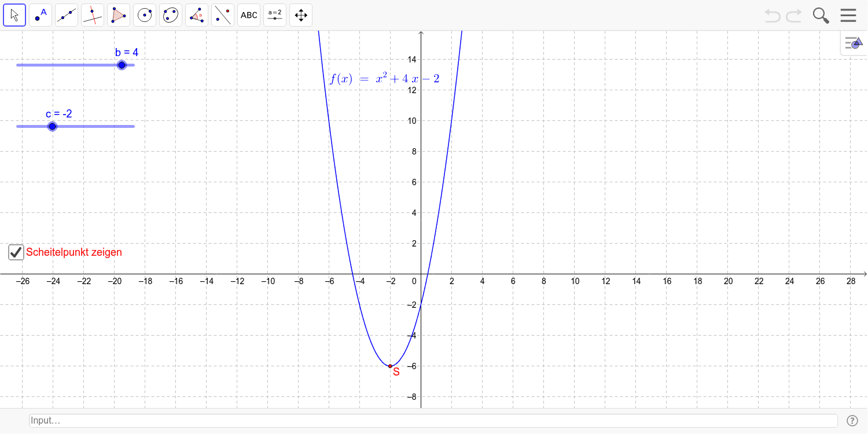Click the red 'S' point label
Image resolution: width=868 pixels, height=434 pixels.
pyautogui.click(x=396, y=372)
